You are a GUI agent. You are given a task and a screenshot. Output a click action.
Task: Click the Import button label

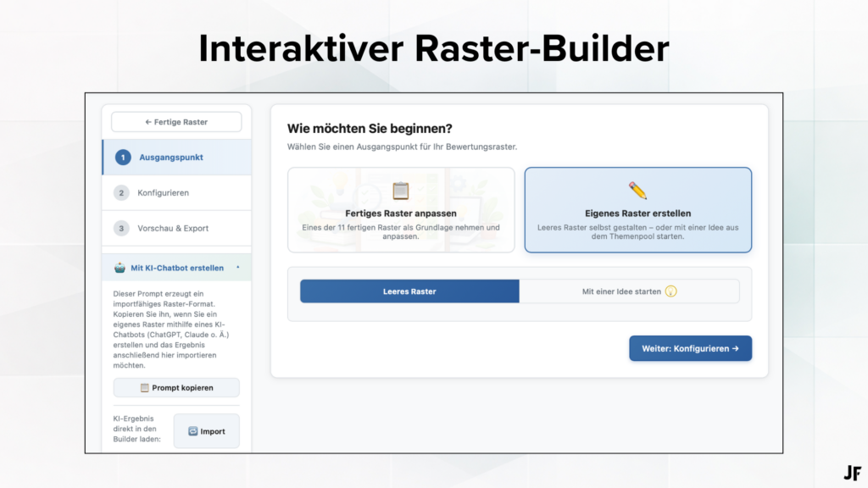(x=213, y=431)
